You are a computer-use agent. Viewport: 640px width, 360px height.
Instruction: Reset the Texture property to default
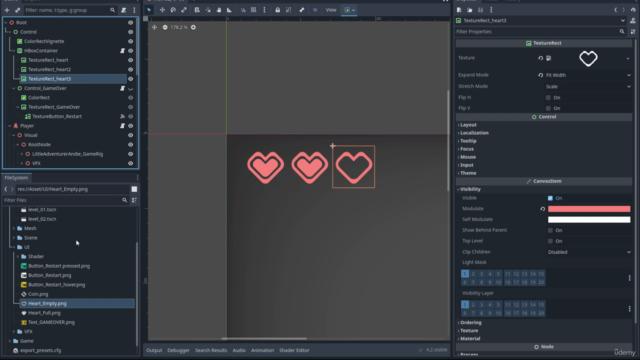[540, 58]
